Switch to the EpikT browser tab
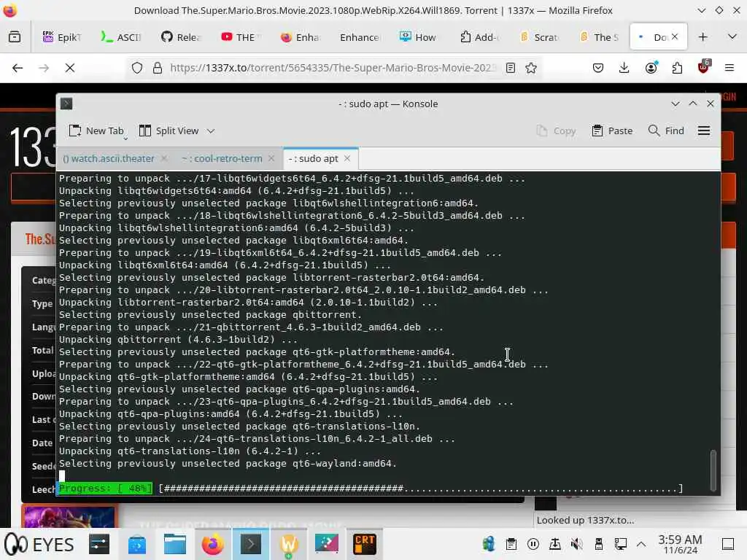 (62, 36)
